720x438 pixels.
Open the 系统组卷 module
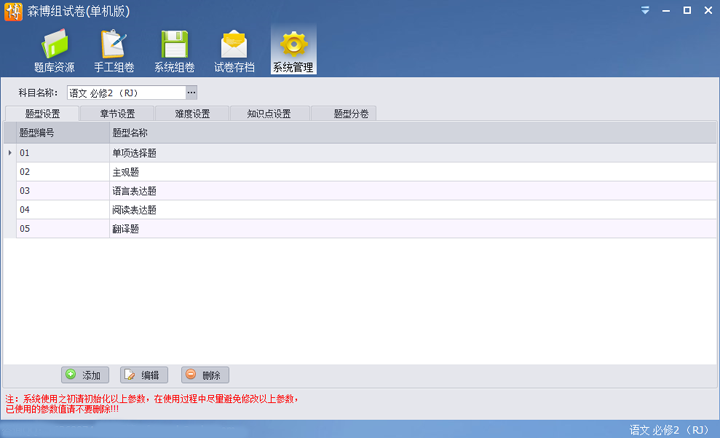pos(174,51)
